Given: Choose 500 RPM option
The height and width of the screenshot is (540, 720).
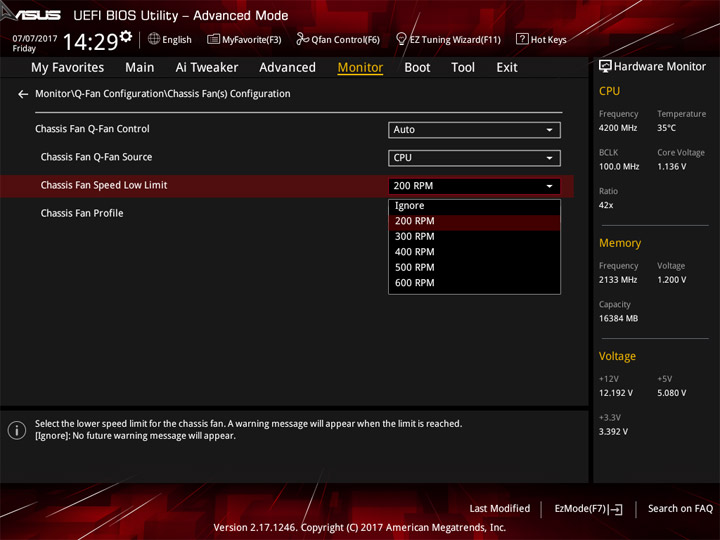Looking at the screenshot, I should (474, 268).
